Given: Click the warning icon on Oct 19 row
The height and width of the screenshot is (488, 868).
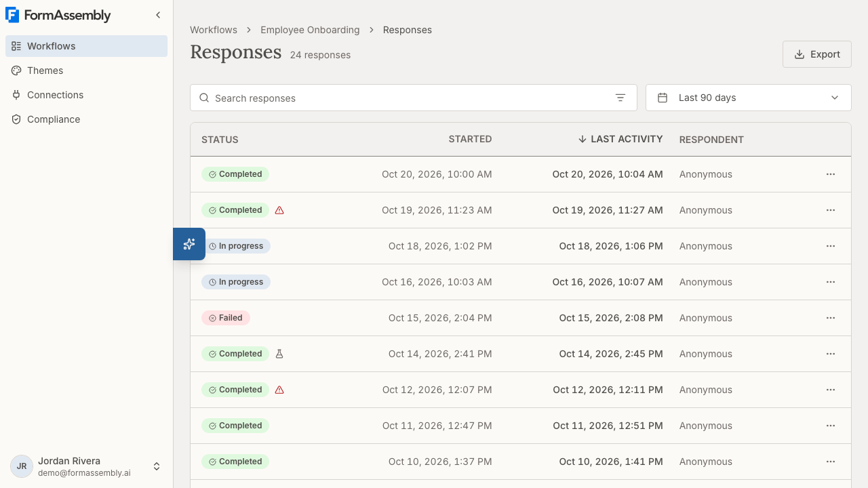Looking at the screenshot, I should [279, 210].
